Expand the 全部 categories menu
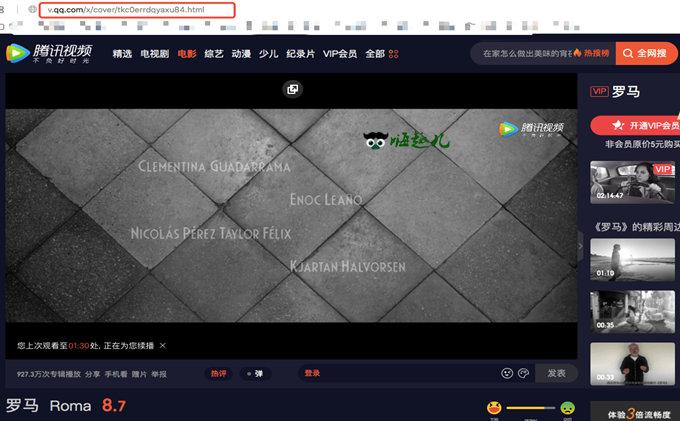680x421 pixels. pyautogui.click(x=382, y=54)
